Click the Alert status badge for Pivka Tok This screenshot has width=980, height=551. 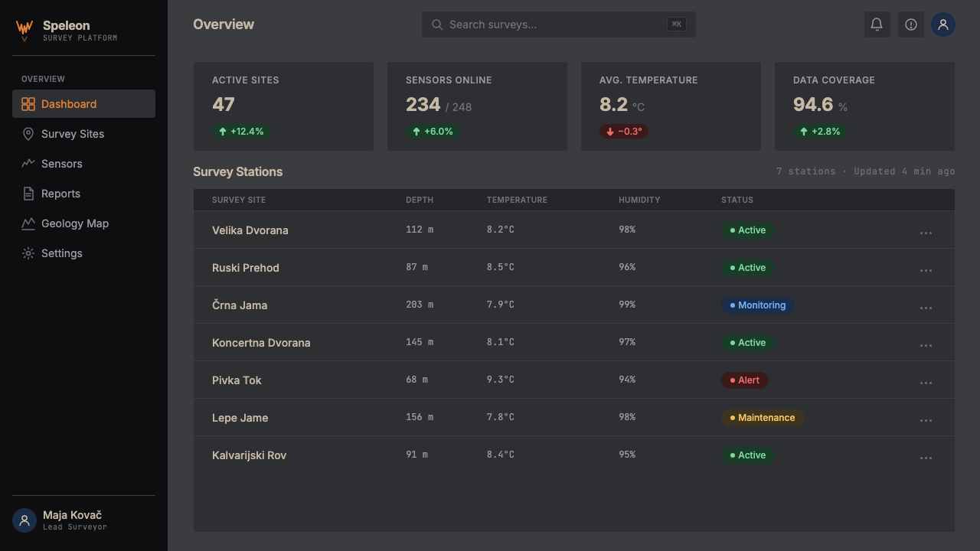[745, 380]
